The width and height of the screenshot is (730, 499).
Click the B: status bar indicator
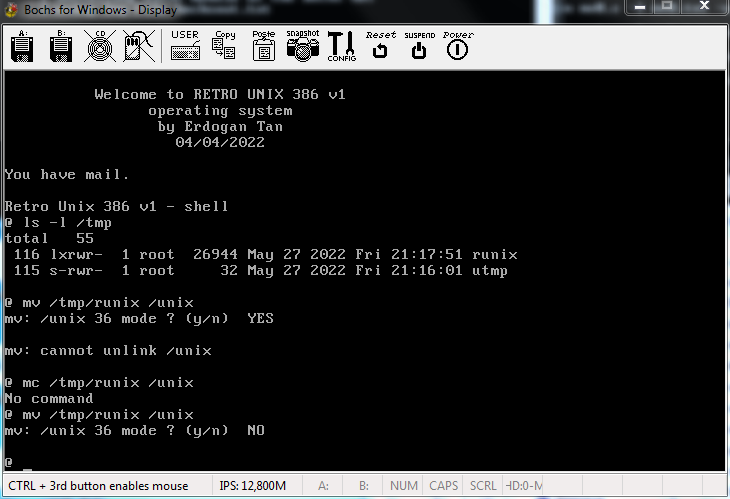click(x=364, y=486)
